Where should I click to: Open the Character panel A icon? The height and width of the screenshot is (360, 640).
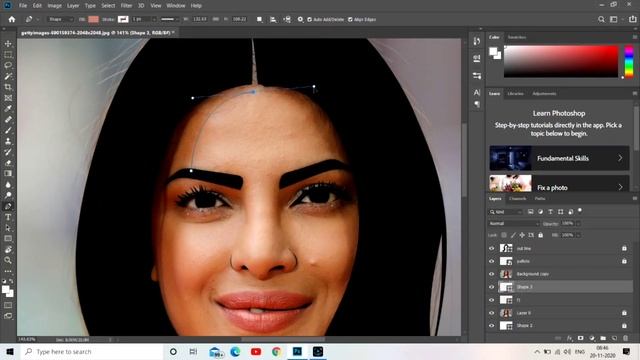point(477,93)
